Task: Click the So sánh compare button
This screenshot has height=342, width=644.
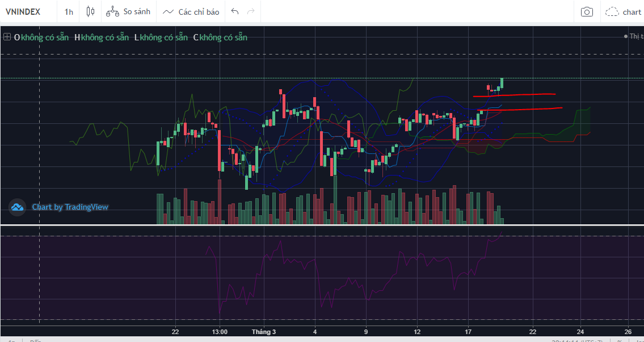Action: click(128, 12)
